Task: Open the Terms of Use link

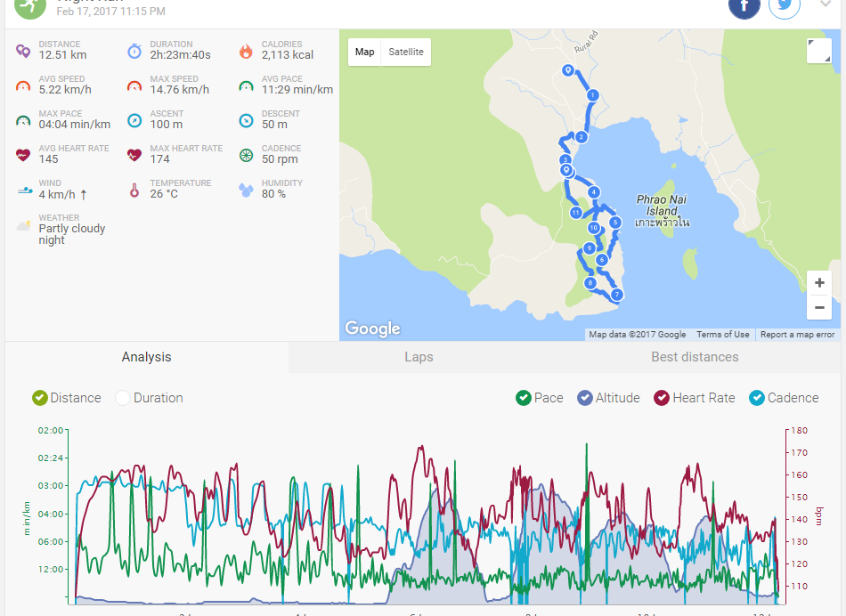Action: click(x=722, y=335)
